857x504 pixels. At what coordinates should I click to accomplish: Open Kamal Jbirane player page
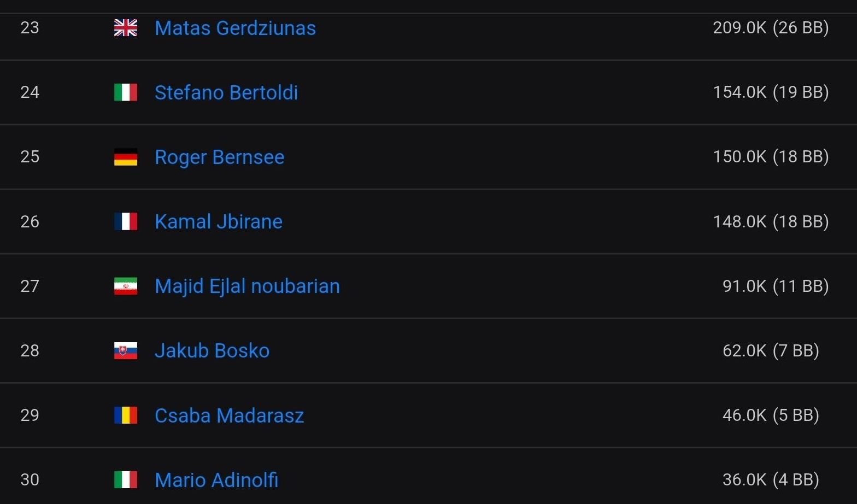219,221
